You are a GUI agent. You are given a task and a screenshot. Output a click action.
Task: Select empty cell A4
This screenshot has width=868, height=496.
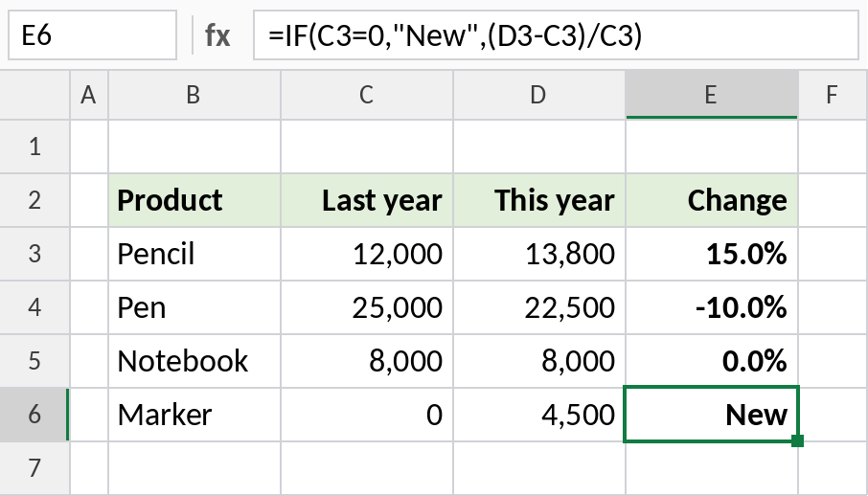pos(89,307)
